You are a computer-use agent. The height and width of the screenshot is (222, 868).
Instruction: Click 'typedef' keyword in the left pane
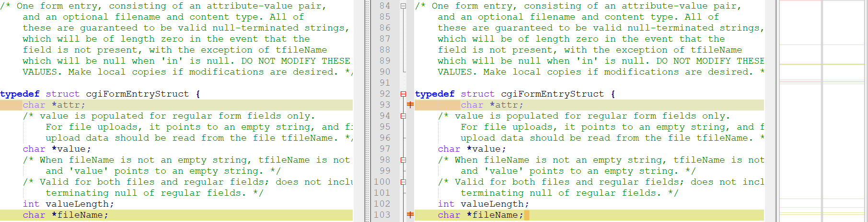(20, 94)
